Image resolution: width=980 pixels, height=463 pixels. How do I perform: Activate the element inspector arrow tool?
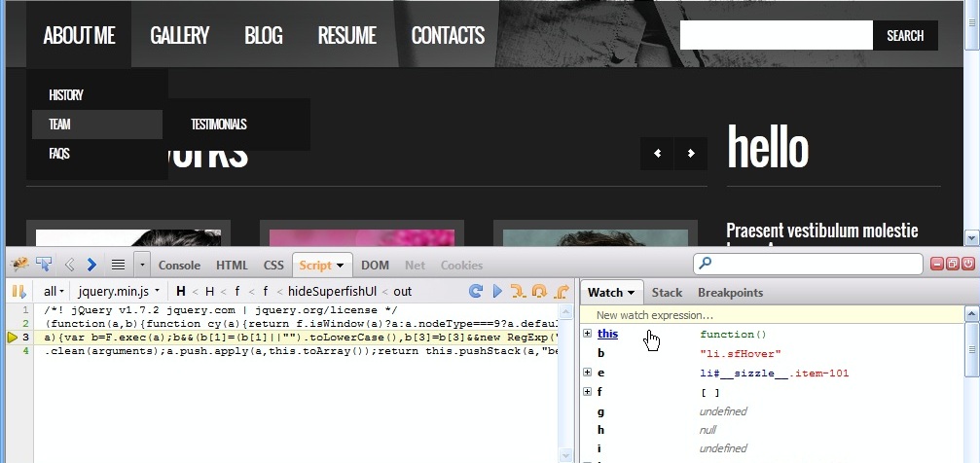[x=44, y=264]
